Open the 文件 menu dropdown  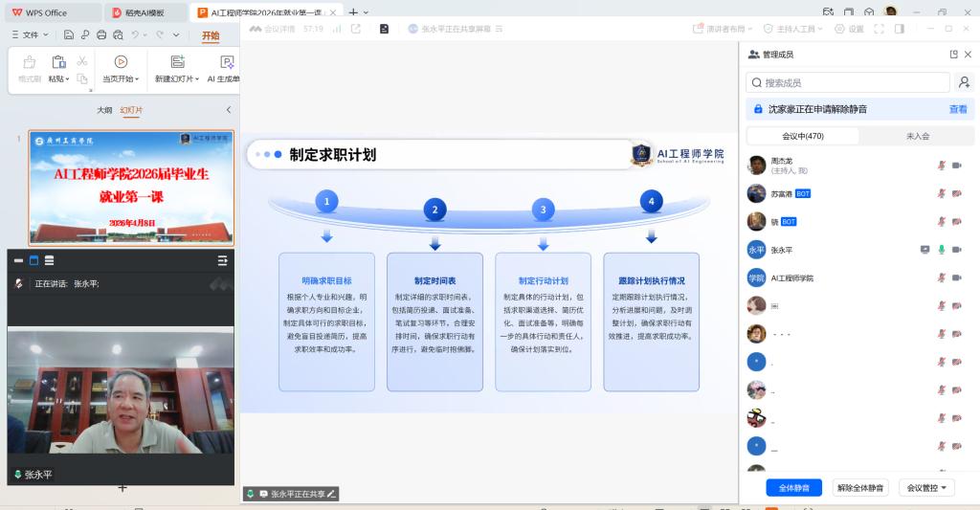coord(30,34)
